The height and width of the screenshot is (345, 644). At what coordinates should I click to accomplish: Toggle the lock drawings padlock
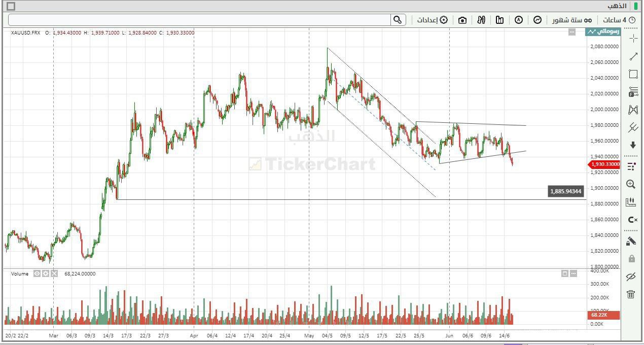pyautogui.click(x=631, y=259)
